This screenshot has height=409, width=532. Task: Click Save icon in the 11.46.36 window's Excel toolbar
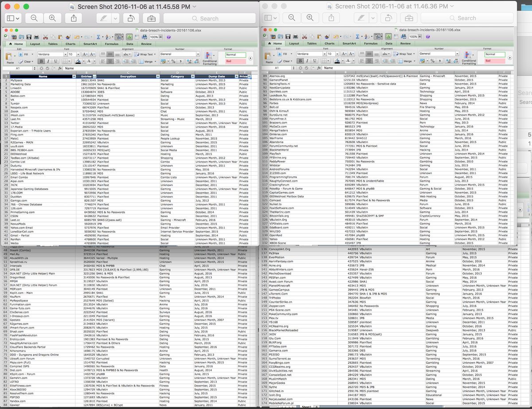pos(289,37)
